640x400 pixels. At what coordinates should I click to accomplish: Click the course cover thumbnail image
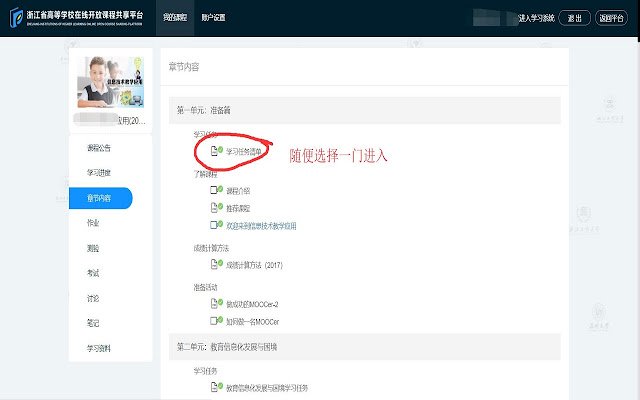pos(111,82)
